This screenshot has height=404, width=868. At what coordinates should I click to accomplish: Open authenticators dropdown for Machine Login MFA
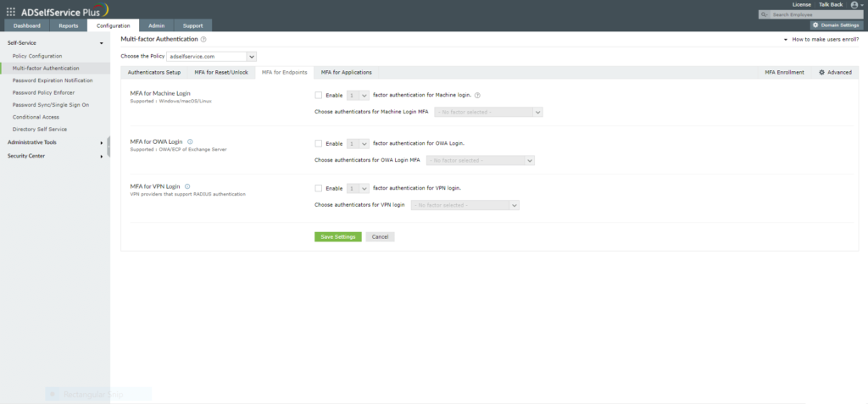click(489, 113)
